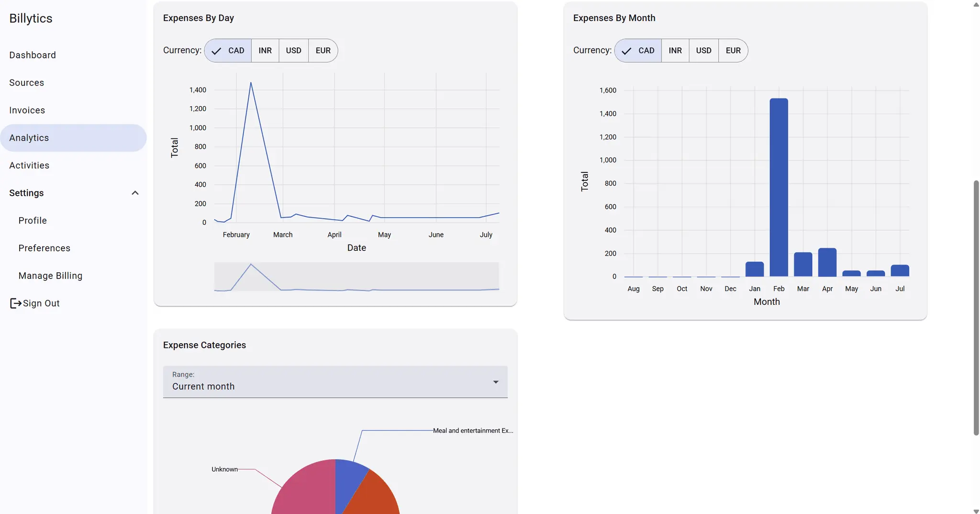Click the scrollbar up arrow

pyautogui.click(x=976, y=4)
